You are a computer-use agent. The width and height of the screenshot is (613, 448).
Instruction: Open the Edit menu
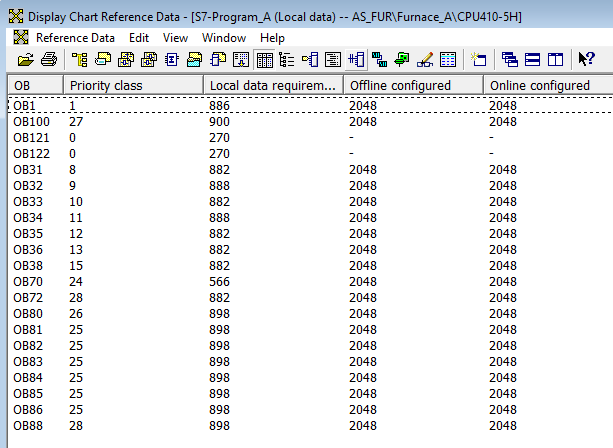tap(139, 37)
